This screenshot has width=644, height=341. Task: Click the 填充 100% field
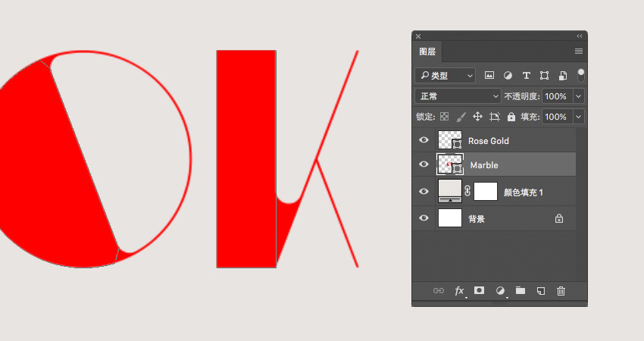pos(558,117)
